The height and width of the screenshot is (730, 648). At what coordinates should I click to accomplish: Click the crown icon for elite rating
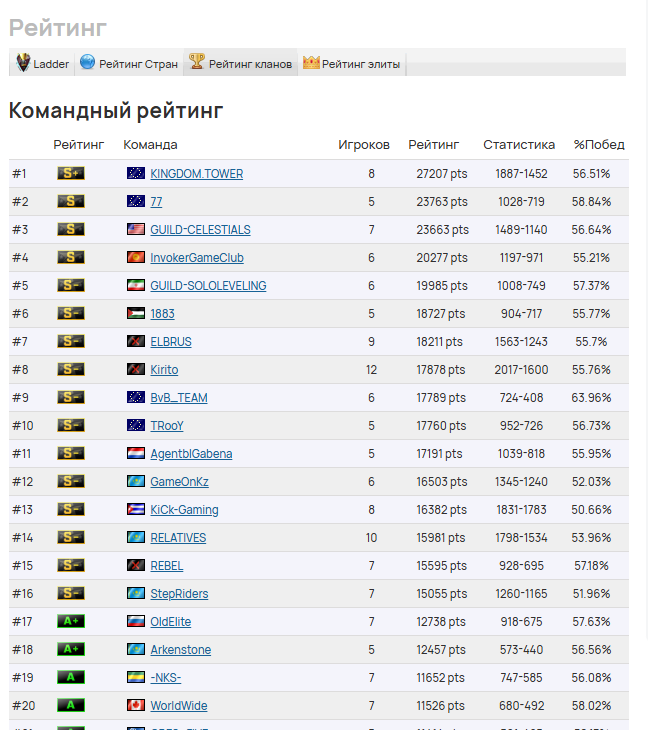pos(311,62)
